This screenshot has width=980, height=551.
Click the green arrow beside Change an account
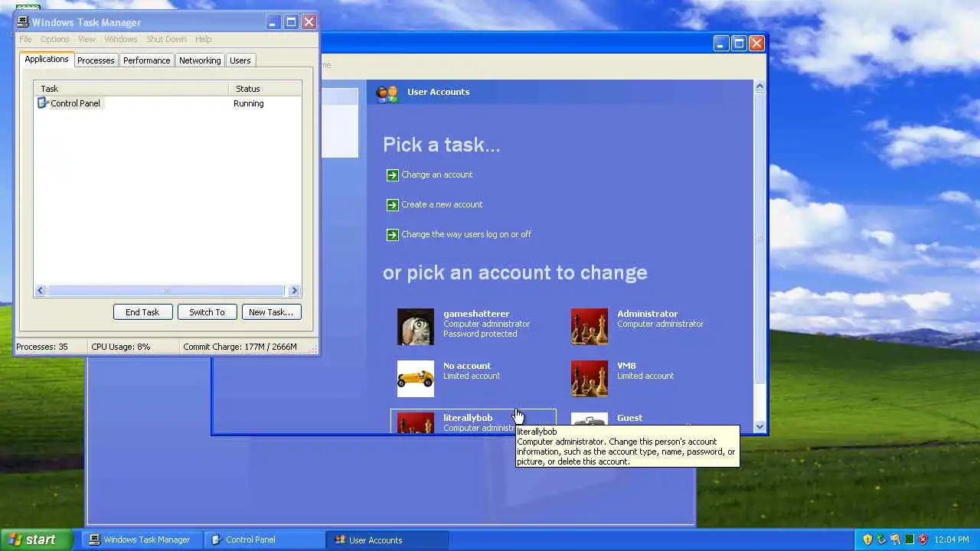coord(392,175)
